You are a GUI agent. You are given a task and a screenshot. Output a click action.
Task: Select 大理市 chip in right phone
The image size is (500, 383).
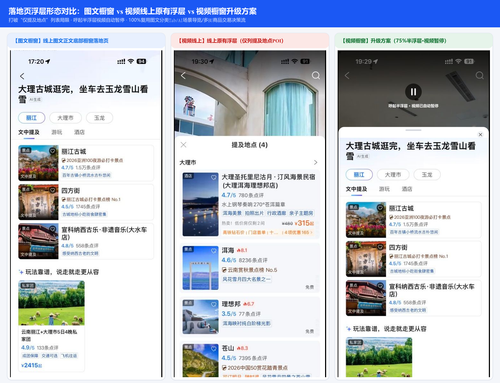click(x=393, y=174)
